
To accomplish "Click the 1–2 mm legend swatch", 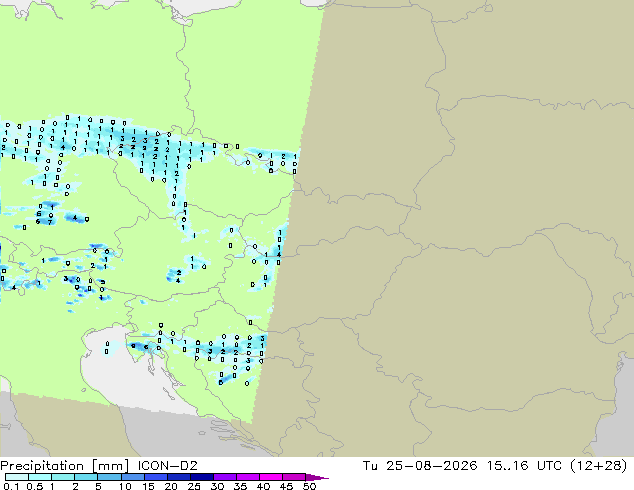I will 63,477.
